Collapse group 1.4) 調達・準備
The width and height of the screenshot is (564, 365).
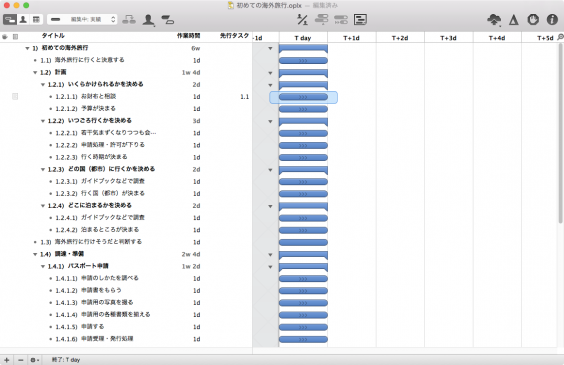[35, 255]
